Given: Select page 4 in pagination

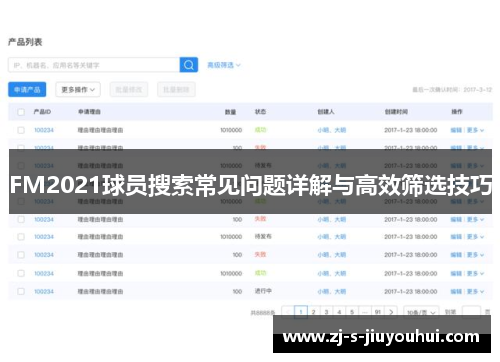Looking at the screenshot, I should pos(339,312).
